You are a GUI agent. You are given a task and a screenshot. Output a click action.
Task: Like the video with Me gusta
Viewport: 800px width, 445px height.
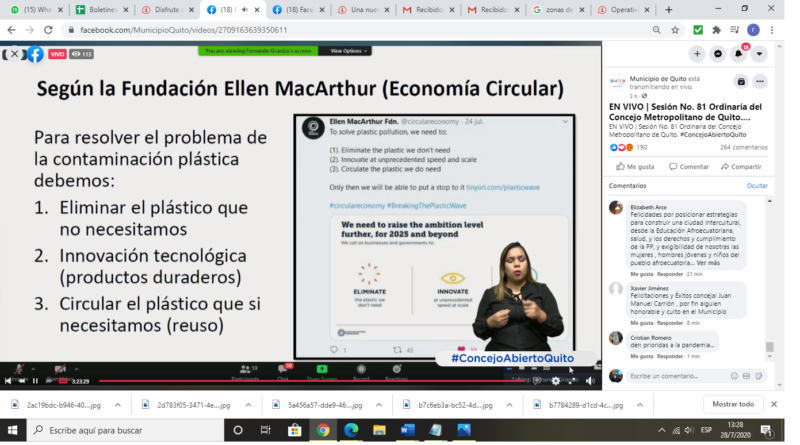[x=635, y=166]
